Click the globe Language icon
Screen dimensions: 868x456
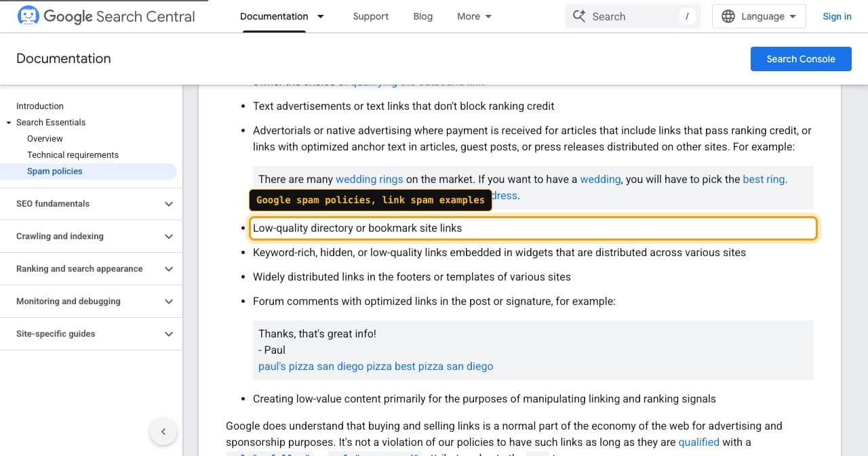point(728,16)
